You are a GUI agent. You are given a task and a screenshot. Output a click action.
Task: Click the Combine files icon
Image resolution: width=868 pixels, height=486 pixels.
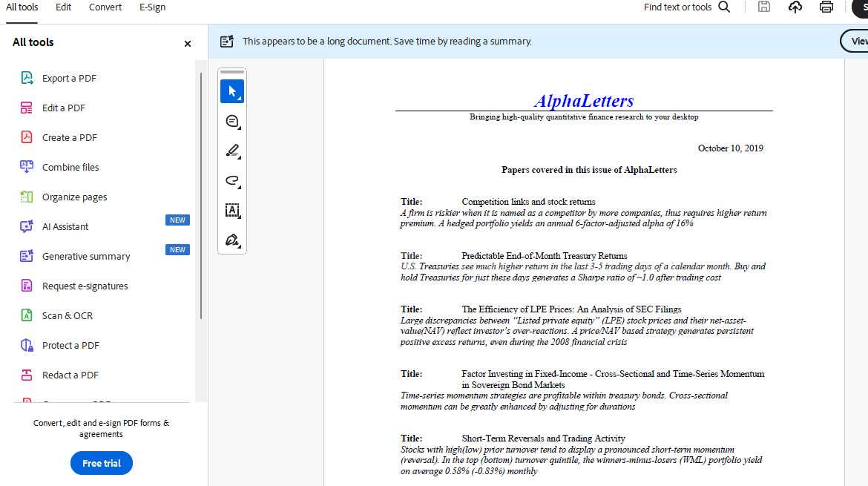tap(27, 167)
